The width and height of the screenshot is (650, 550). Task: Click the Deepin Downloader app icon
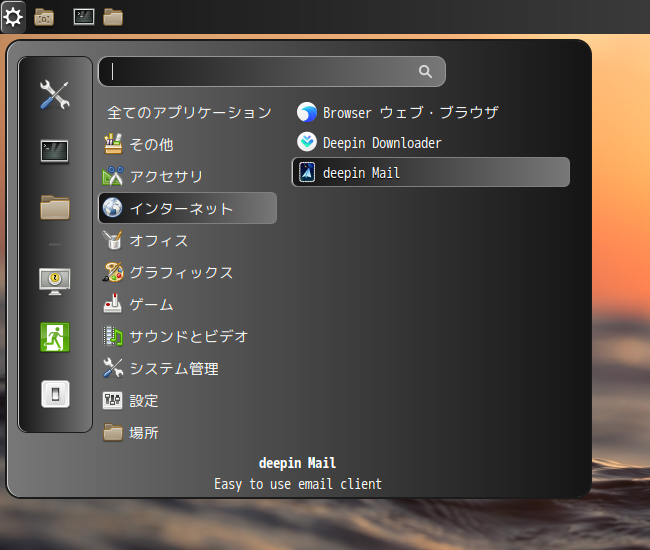[x=307, y=142]
